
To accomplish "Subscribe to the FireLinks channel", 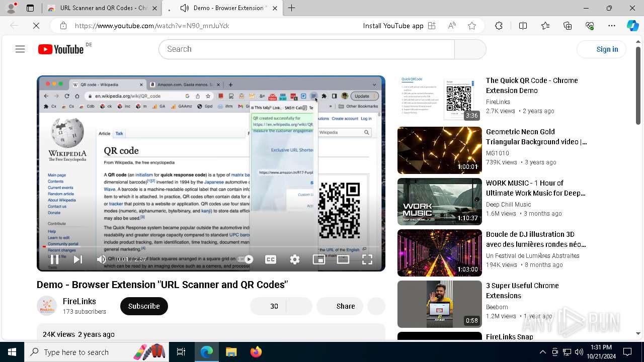I will [x=144, y=306].
